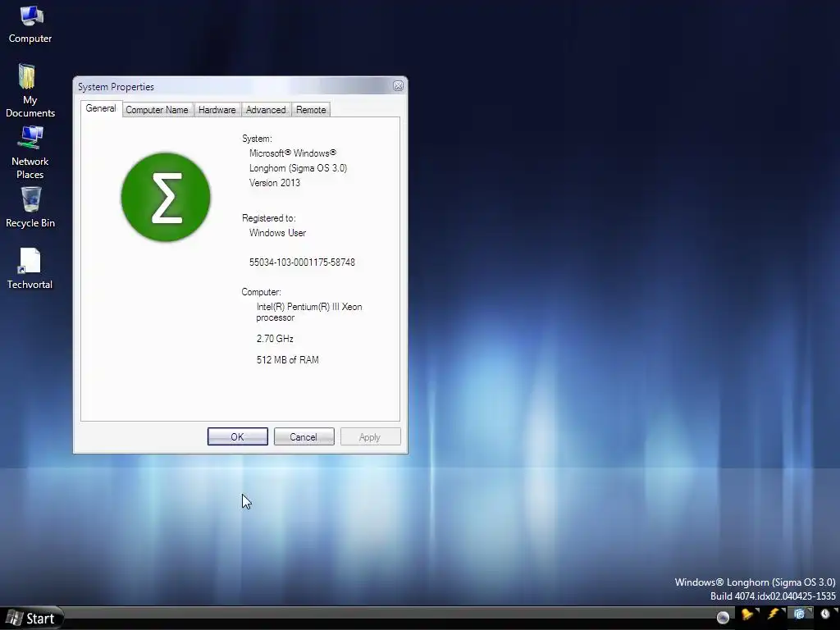
Task: Click the 'System:' label in the dialog
Action: coord(257,139)
